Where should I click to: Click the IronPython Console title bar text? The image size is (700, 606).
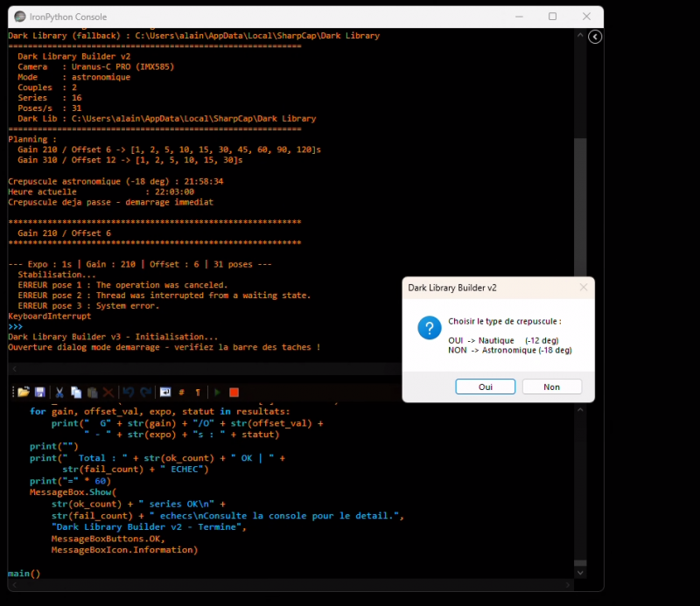pos(68,17)
